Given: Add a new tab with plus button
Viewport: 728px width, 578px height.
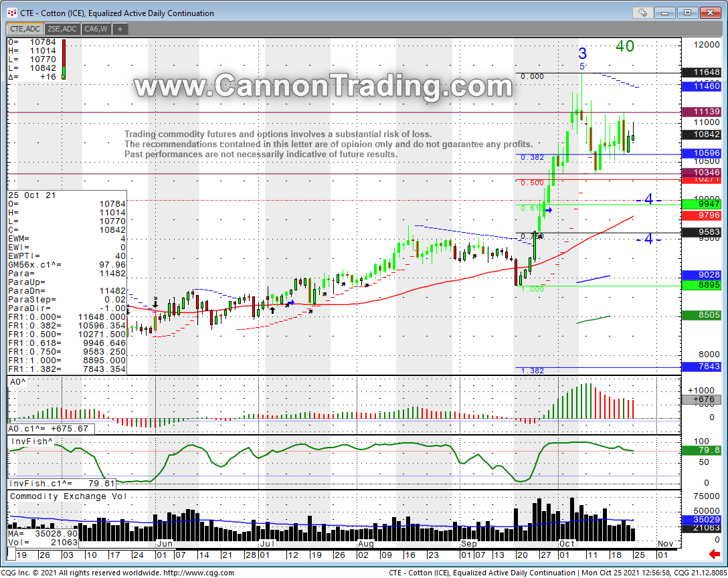Looking at the screenshot, I should [120, 29].
